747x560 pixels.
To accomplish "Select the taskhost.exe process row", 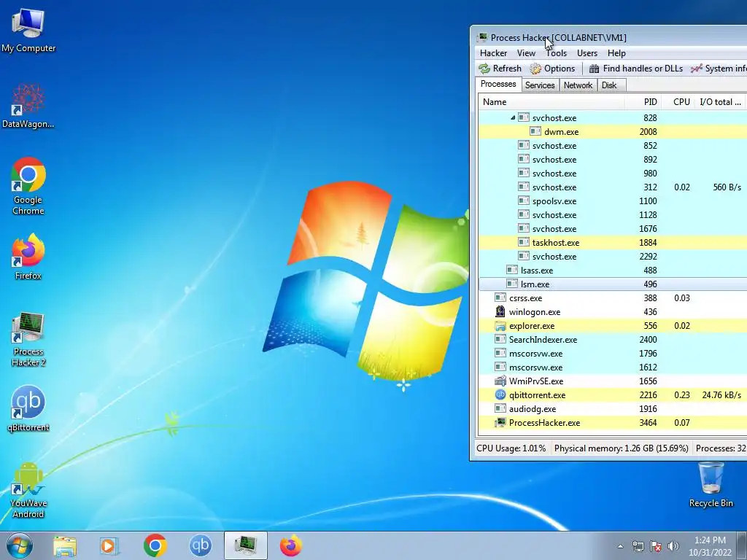I will click(613, 242).
